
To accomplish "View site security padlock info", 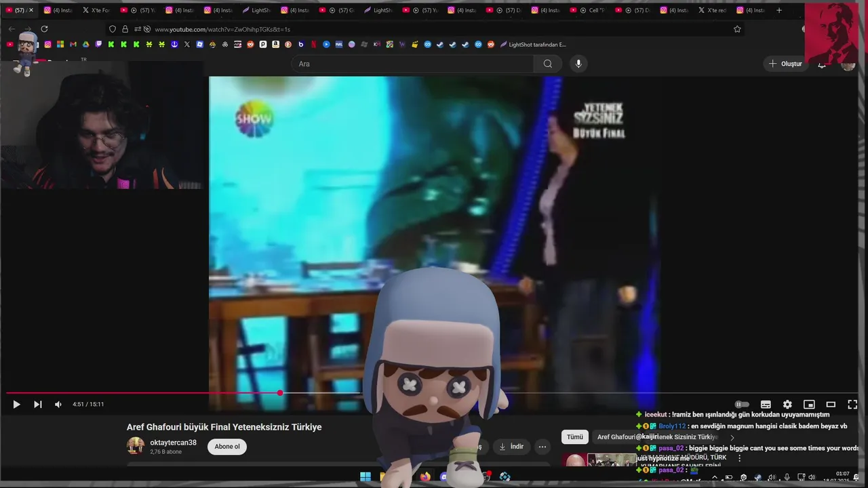I will tap(125, 29).
